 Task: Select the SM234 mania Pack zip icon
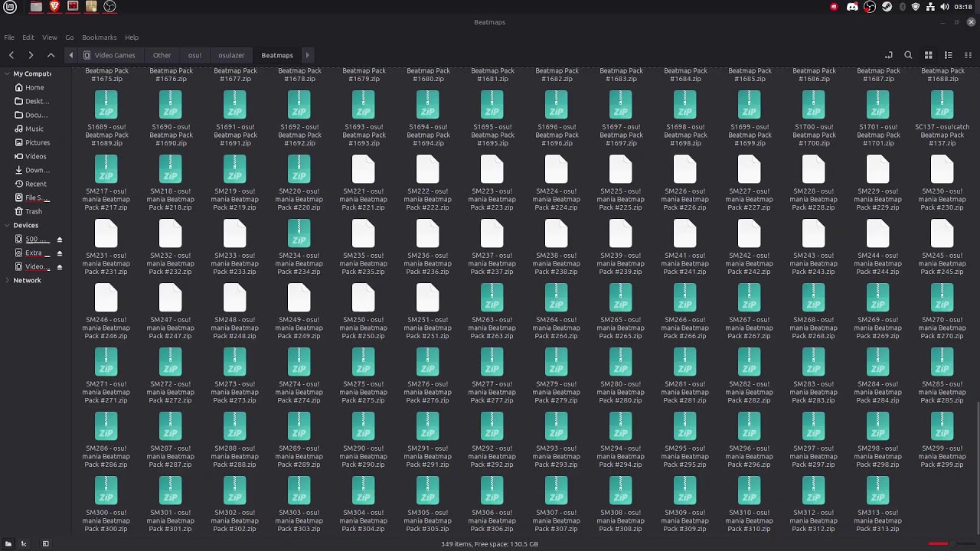point(299,233)
